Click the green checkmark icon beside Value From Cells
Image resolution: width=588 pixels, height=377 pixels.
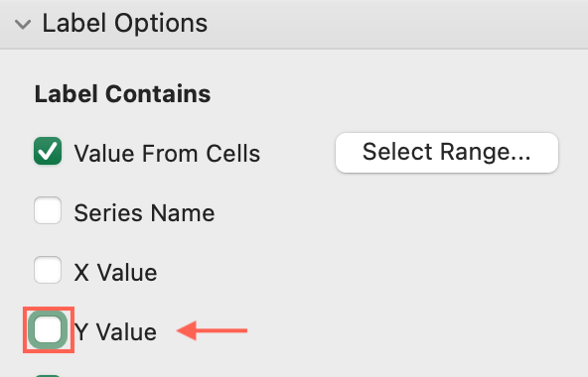(48, 151)
